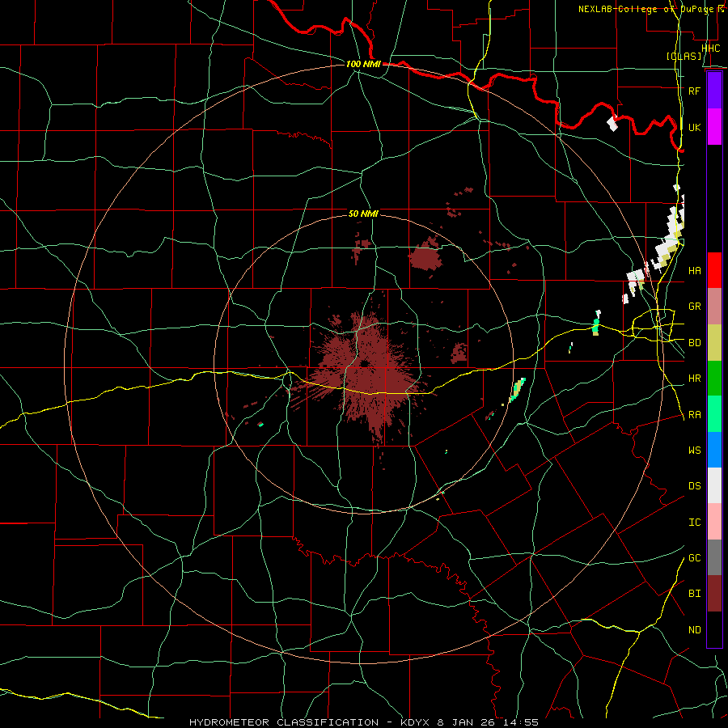Click the 'HA' legend label text
728x728 pixels.
click(x=694, y=270)
